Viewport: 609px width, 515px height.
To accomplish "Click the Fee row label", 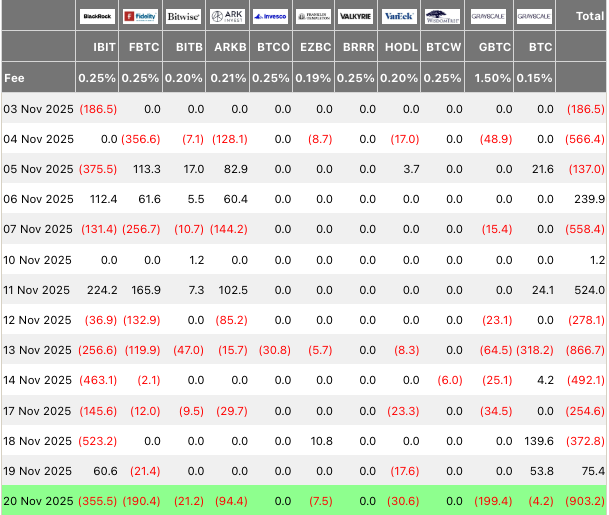I will click(15, 78).
